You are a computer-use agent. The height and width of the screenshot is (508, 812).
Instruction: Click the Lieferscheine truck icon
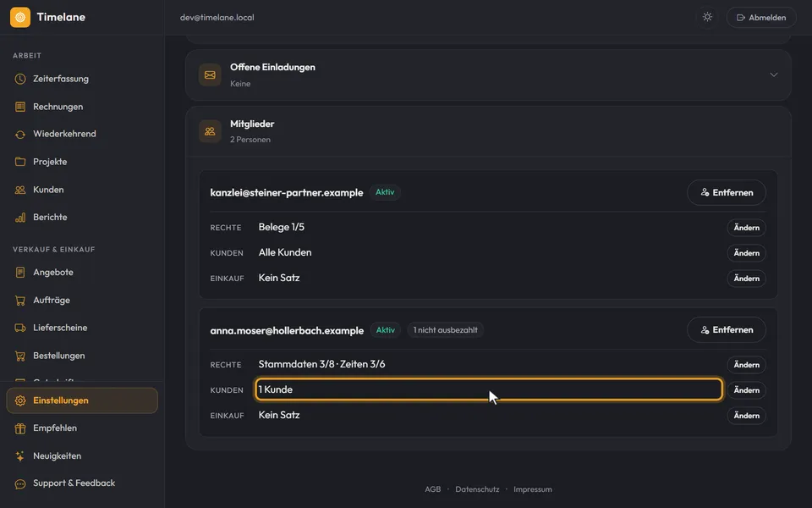[x=20, y=328]
